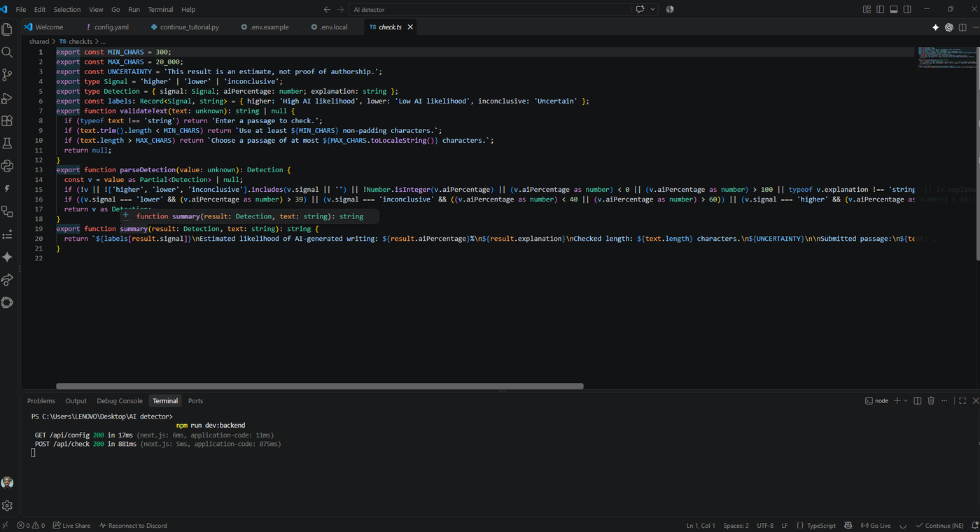Image resolution: width=980 pixels, height=532 pixels.
Task: Click the half-shaded hexagon title bar icon
Action: [670, 9]
